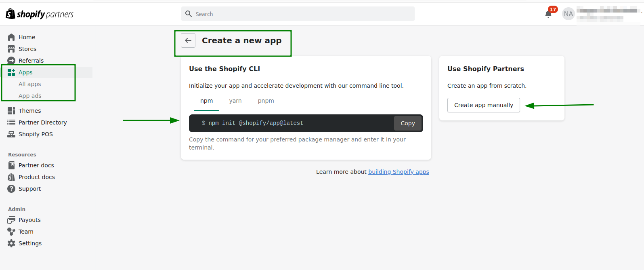The image size is (644, 270).
Task: Click the Partner docs book icon
Action: click(11, 165)
